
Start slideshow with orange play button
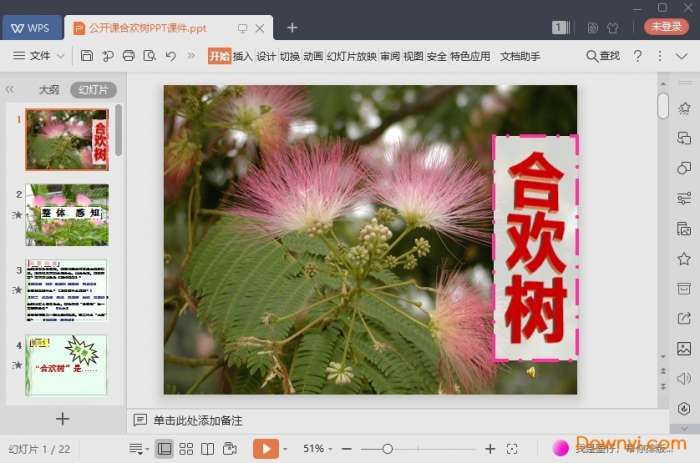tap(266, 448)
